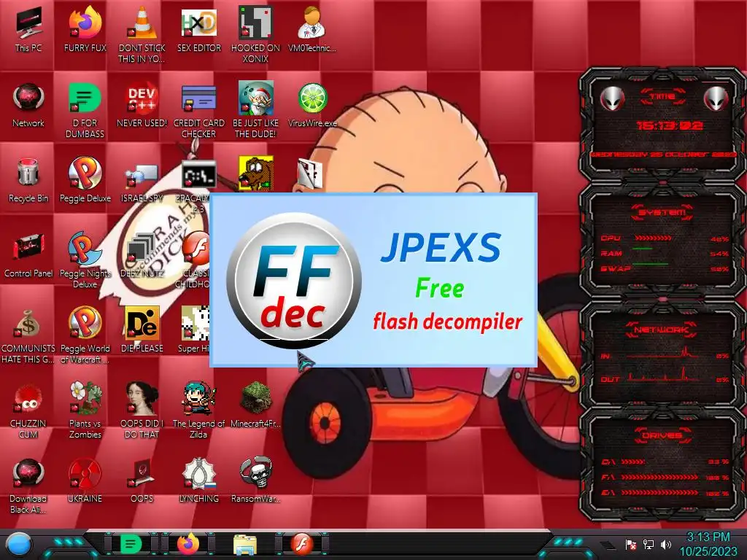Click the E:\ drive row in DRIVES widget

(x=665, y=493)
